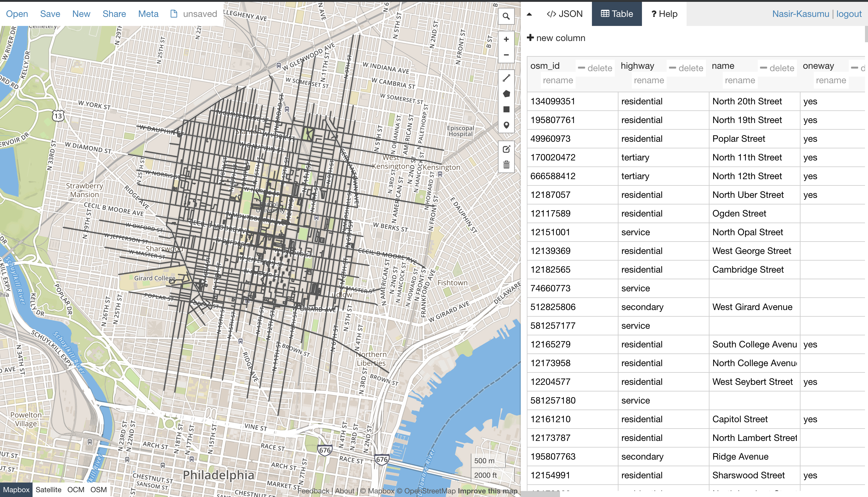Zoom in with the plus button

click(x=506, y=39)
